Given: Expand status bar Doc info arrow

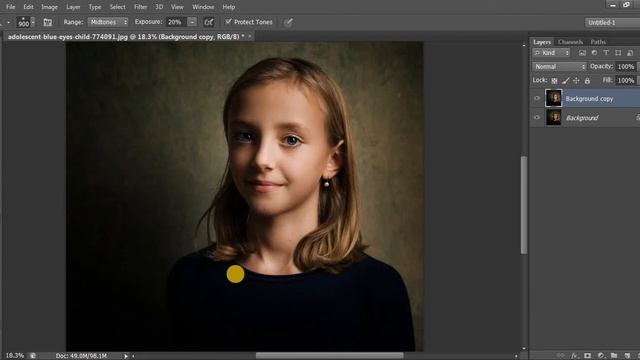Looking at the screenshot, I should (126, 356).
